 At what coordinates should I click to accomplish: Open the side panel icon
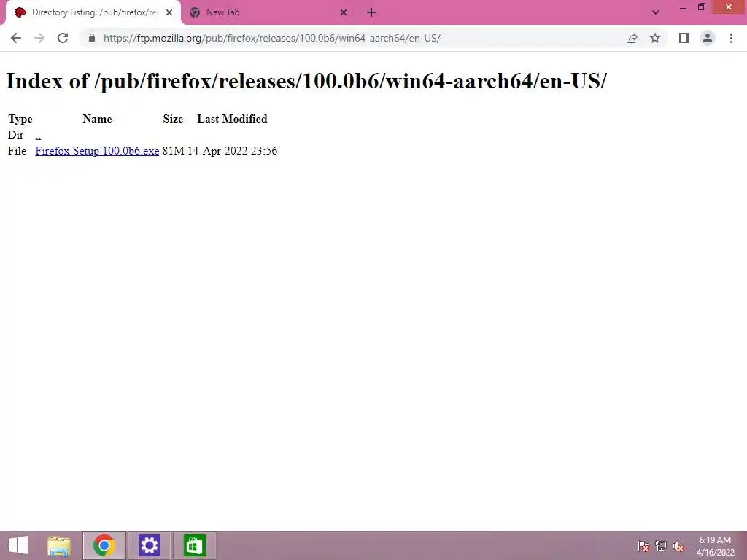coord(684,38)
